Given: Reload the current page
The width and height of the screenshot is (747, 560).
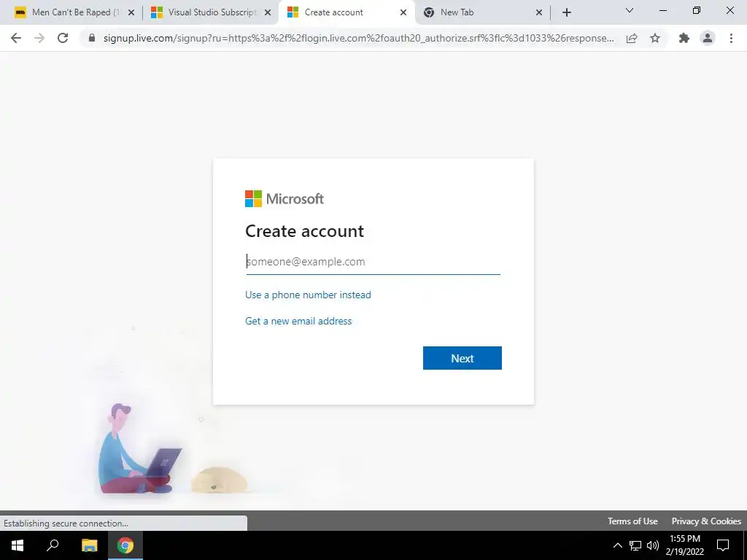Looking at the screenshot, I should click(63, 38).
